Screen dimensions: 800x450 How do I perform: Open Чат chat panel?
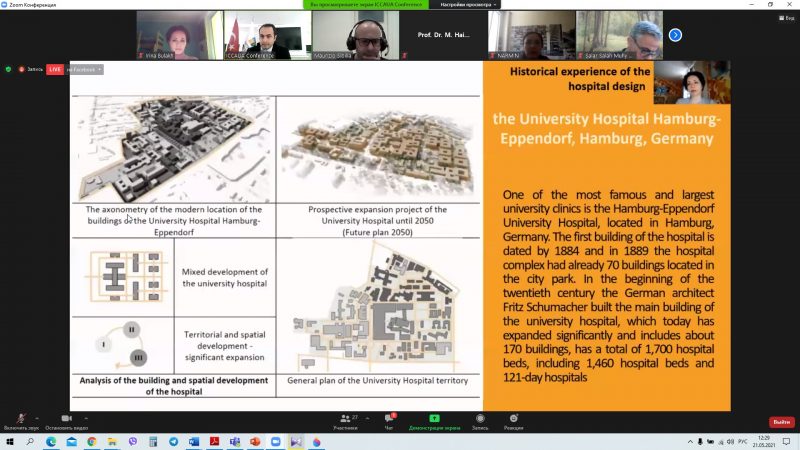[x=389, y=421]
